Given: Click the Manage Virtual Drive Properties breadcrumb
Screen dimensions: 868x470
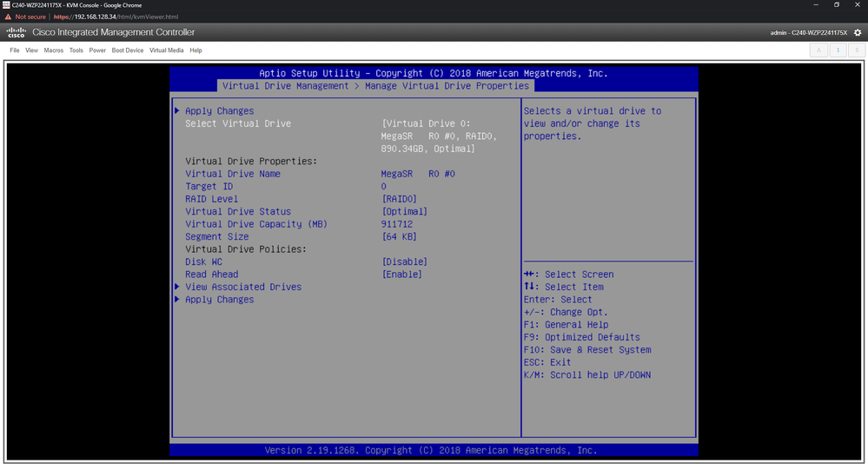Looking at the screenshot, I should click(x=447, y=86).
